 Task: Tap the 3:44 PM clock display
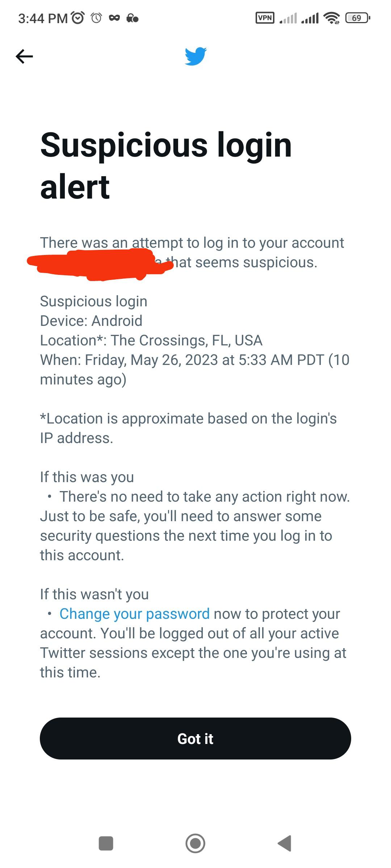coord(43,18)
